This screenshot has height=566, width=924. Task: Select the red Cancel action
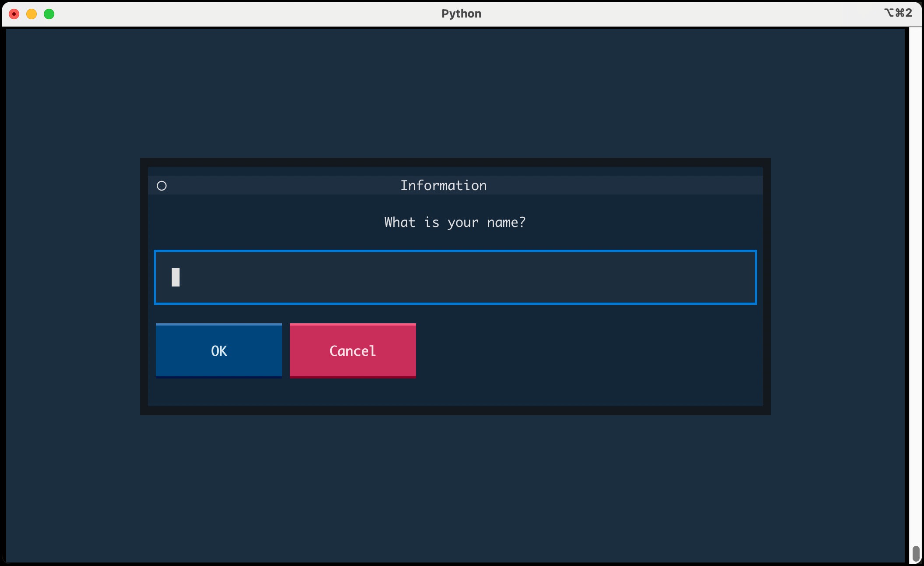[x=352, y=350]
